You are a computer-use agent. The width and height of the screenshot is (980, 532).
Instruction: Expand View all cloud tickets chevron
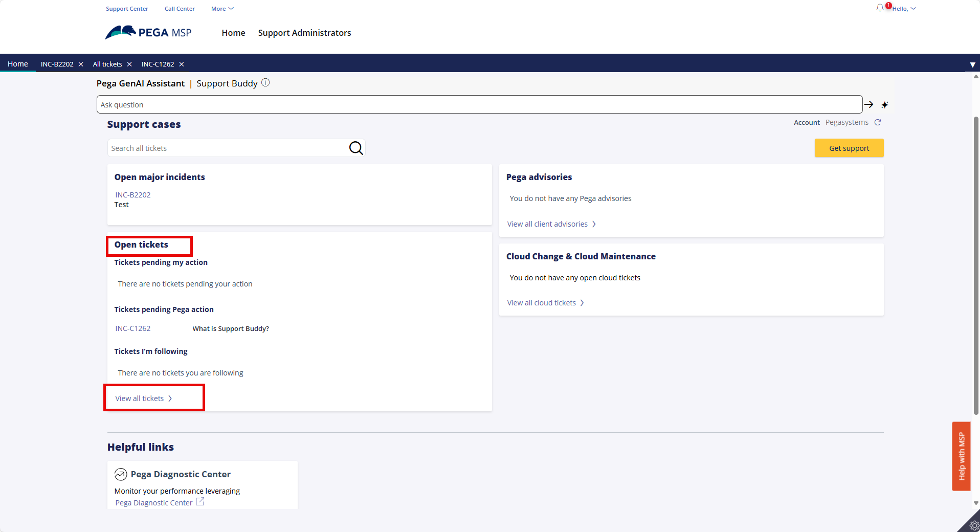tap(582, 302)
